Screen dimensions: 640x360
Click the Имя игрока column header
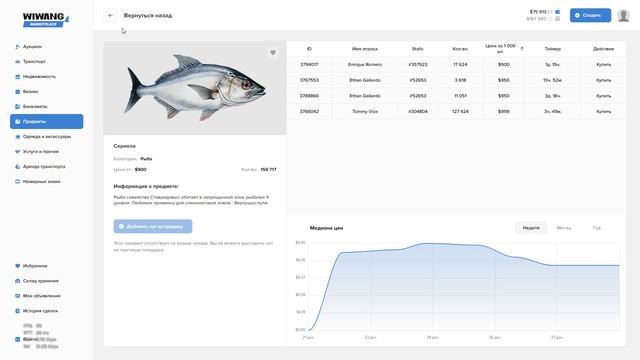pos(364,49)
